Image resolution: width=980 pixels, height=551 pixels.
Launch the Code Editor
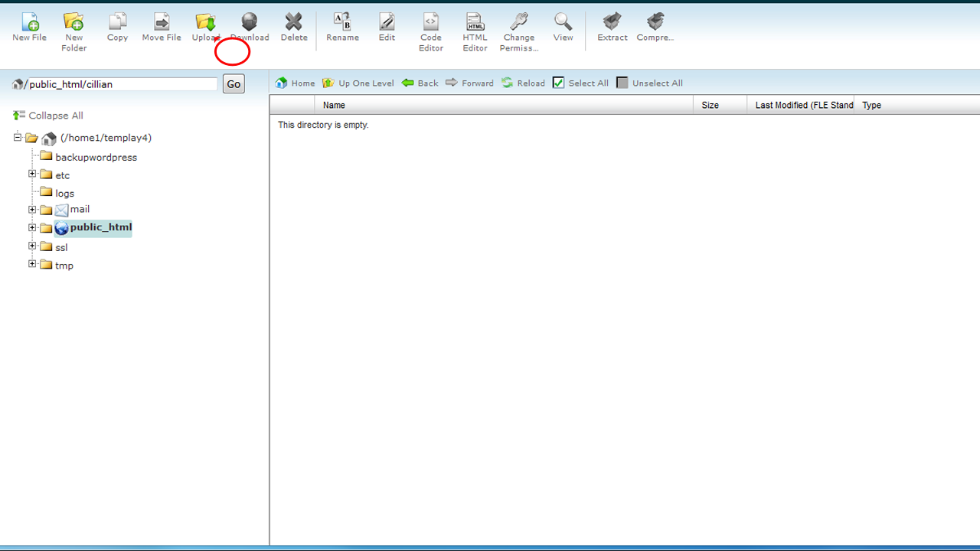(x=431, y=21)
